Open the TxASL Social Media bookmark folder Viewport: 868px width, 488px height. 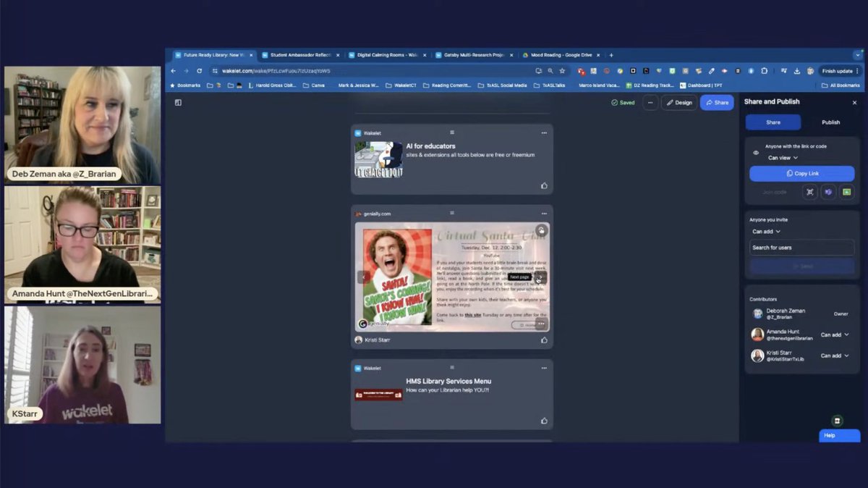point(502,85)
